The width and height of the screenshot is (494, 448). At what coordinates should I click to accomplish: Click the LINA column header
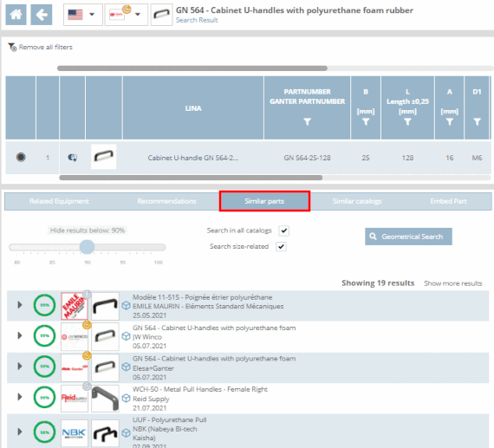coord(193,108)
